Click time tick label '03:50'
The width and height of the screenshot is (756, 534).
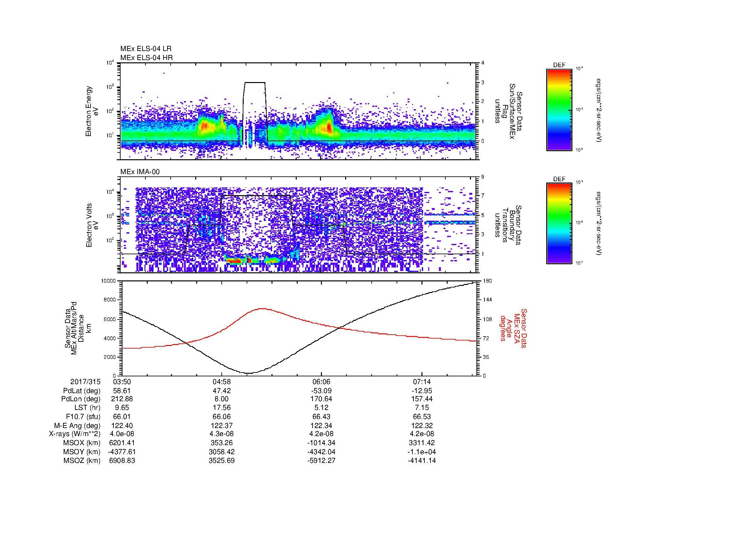click(122, 382)
